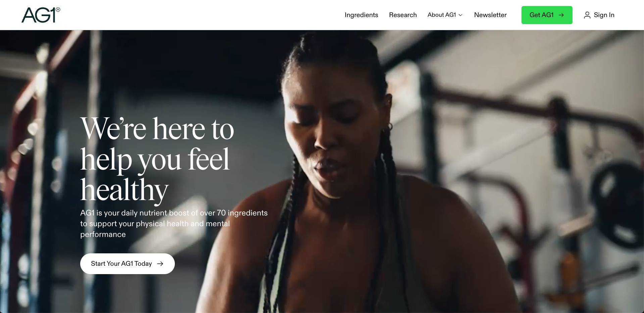Open the Ingredients page from the navigation

coord(361,15)
